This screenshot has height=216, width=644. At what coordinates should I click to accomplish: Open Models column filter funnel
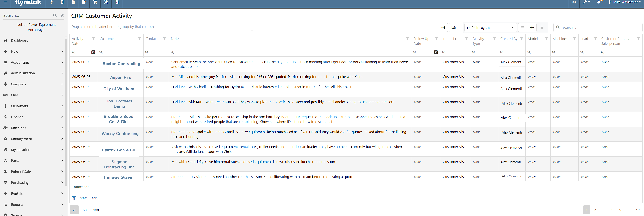pos(546,38)
